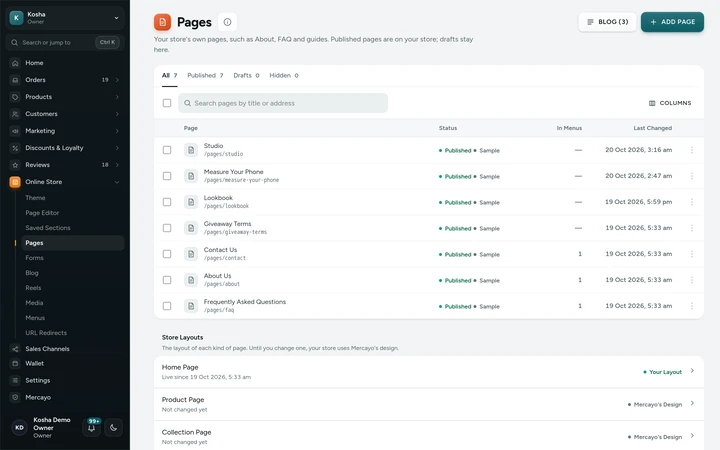Click the Wallet icon in sidebar
720x450 pixels.
[15, 363]
